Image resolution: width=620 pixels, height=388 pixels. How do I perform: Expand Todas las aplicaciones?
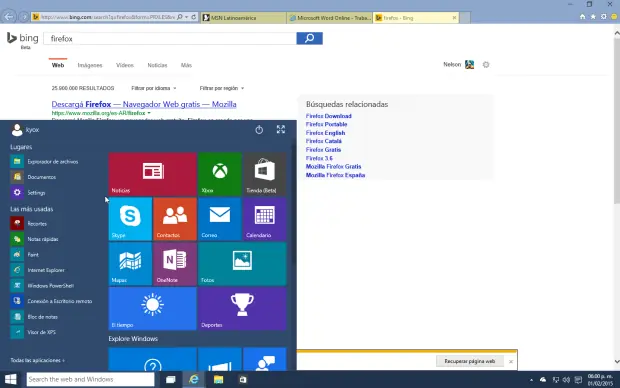(x=38, y=360)
